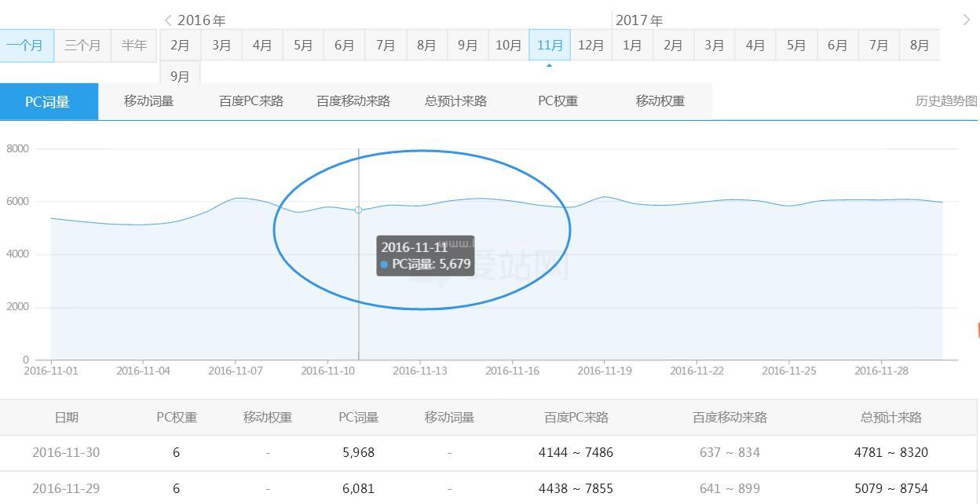Click the previous timeline arrow beside 2016年
980x504 pixels.
168,20
